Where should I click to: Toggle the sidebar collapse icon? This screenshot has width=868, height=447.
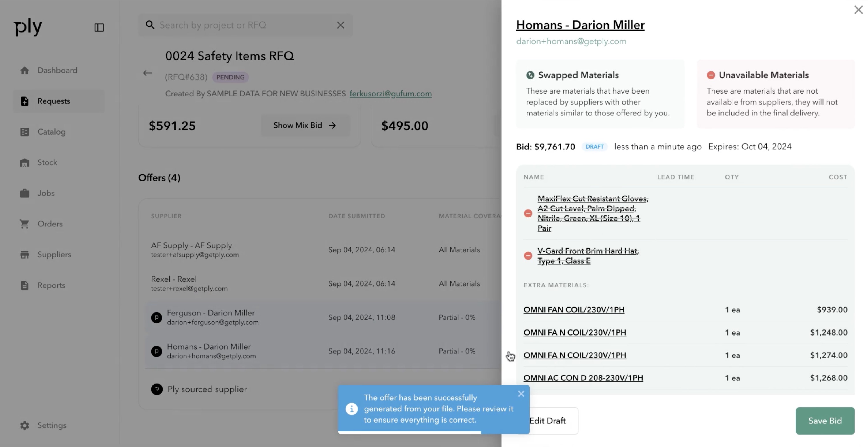pos(99,27)
